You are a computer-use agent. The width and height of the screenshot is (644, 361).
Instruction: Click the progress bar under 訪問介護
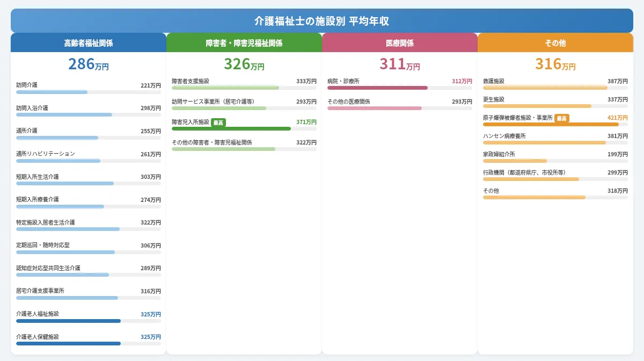coord(89,92)
